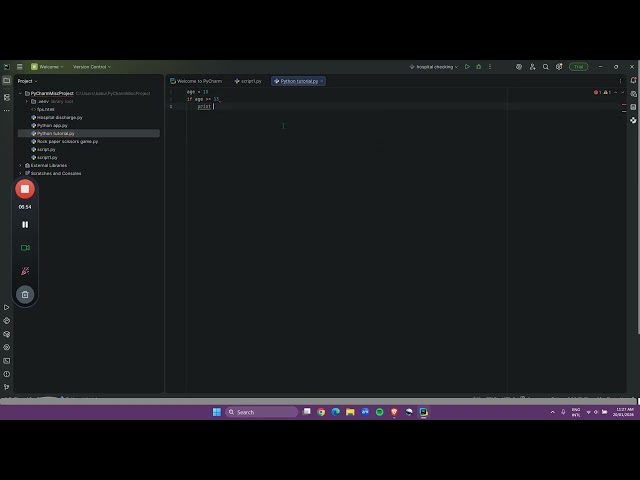The width and height of the screenshot is (640, 480).
Task: Open the AI chat tool window icon
Action: point(633,94)
